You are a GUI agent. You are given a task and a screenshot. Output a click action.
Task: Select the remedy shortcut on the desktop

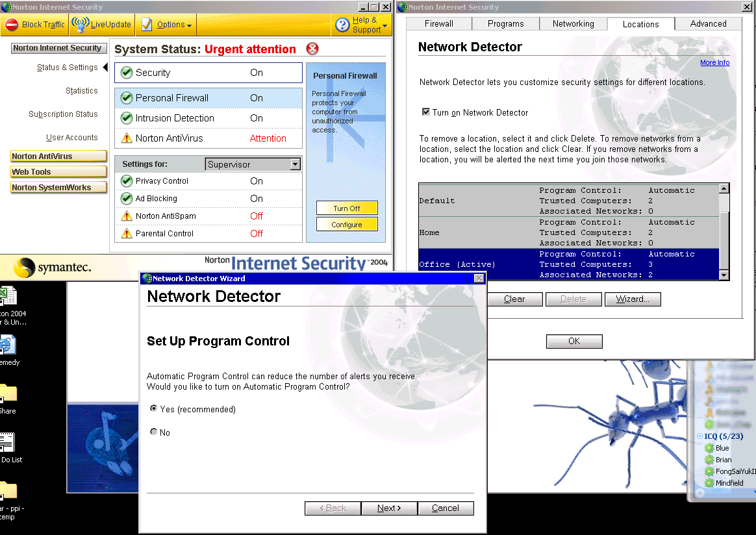pyautogui.click(x=8, y=351)
